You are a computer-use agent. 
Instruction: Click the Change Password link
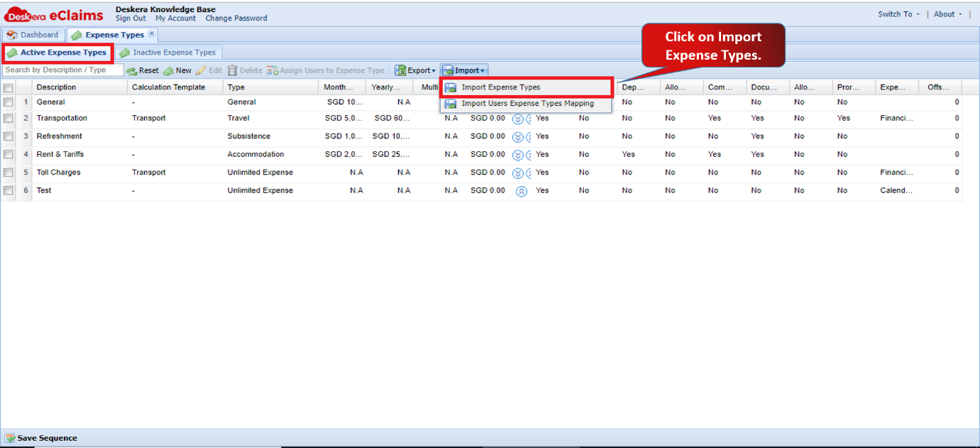tap(236, 18)
